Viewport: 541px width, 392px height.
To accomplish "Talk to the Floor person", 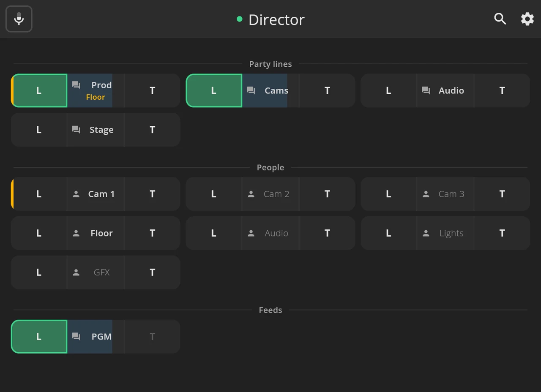I will (152, 233).
